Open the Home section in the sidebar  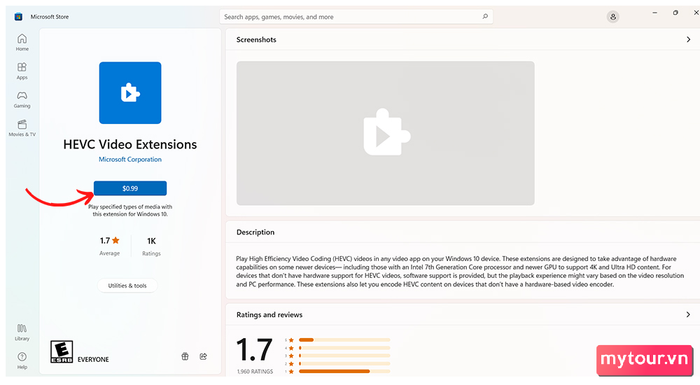tap(22, 42)
